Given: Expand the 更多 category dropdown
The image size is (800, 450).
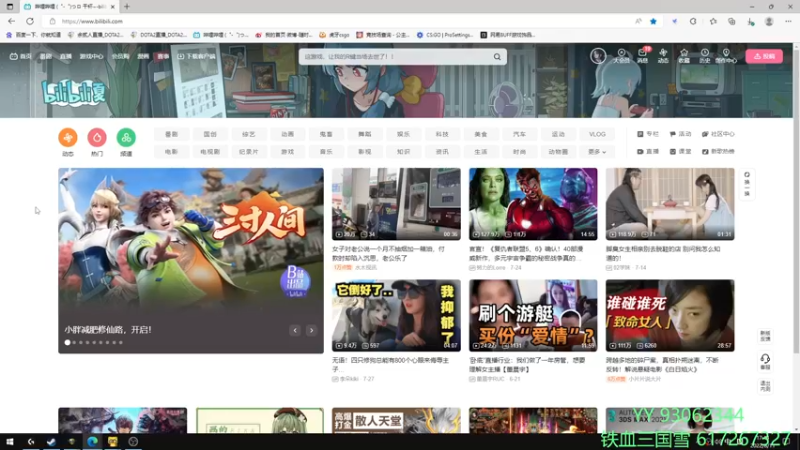Looking at the screenshot, I should [597, 152].
